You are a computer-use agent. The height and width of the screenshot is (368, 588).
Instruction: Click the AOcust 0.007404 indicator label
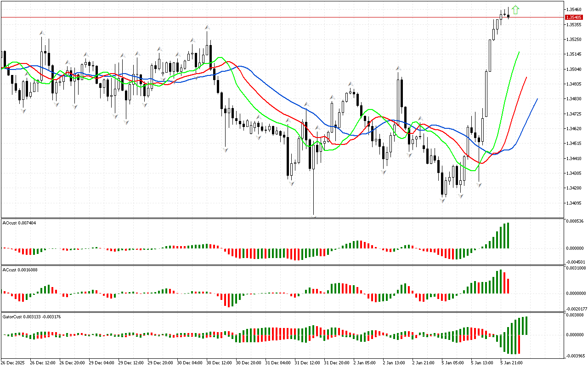[19, 223]
